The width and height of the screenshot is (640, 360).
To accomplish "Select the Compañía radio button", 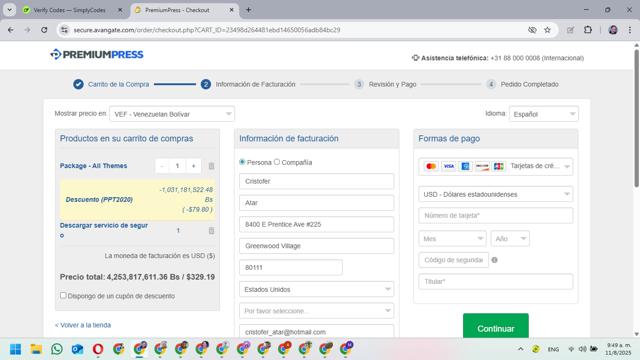I will coord(277,162).
